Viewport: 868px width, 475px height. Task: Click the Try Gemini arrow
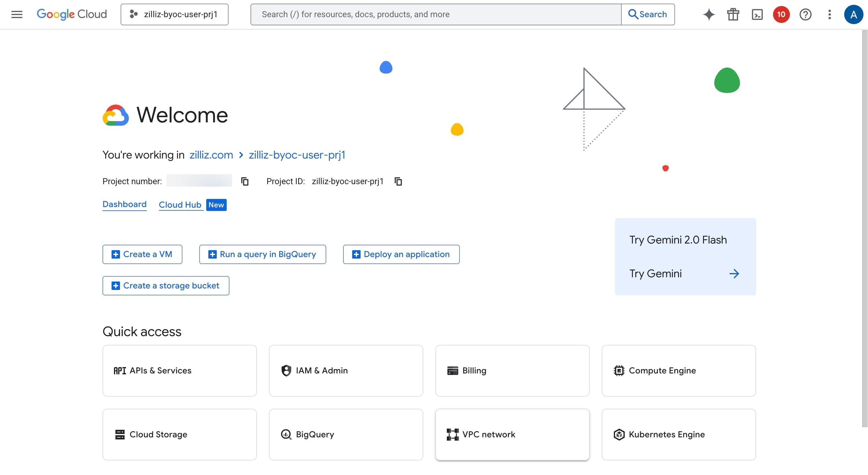pyautogui.click(x=734, y=274)
